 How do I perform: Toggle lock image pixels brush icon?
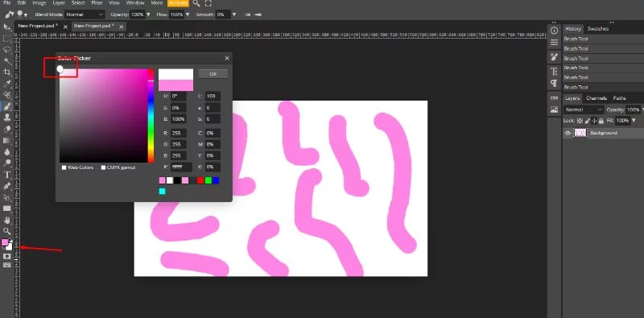point(588,121)
